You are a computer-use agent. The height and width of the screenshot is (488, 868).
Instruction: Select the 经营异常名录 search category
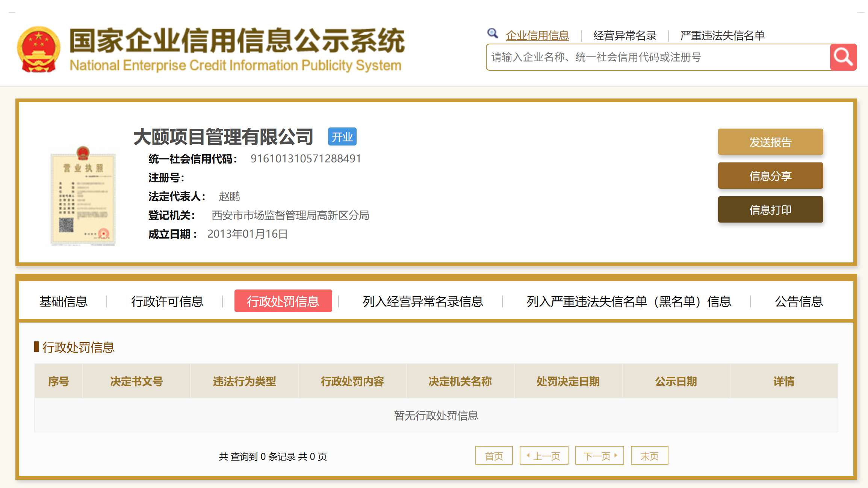(x=625, y=36)
